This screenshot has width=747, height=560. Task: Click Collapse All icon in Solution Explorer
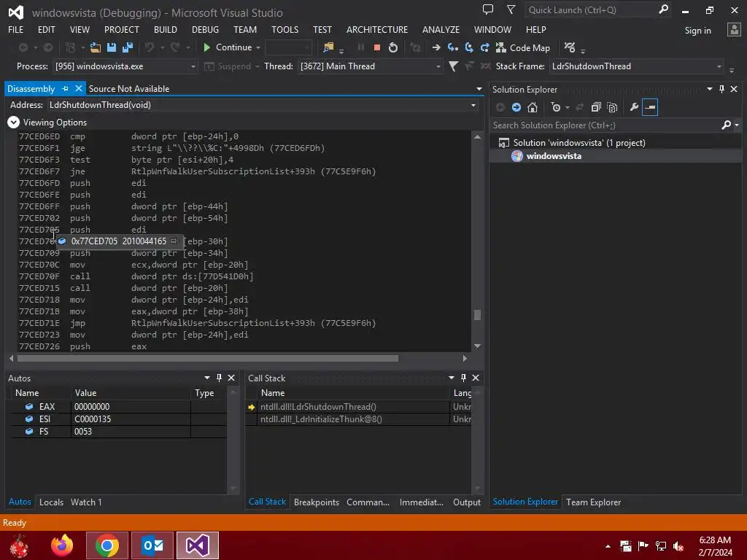[596, 107]
